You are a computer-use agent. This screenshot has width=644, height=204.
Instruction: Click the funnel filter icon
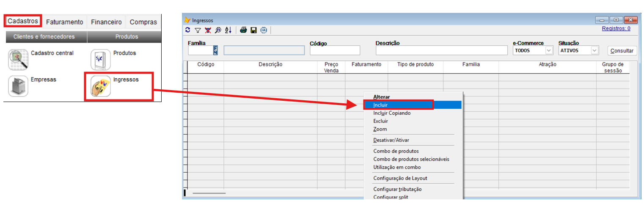198,30
